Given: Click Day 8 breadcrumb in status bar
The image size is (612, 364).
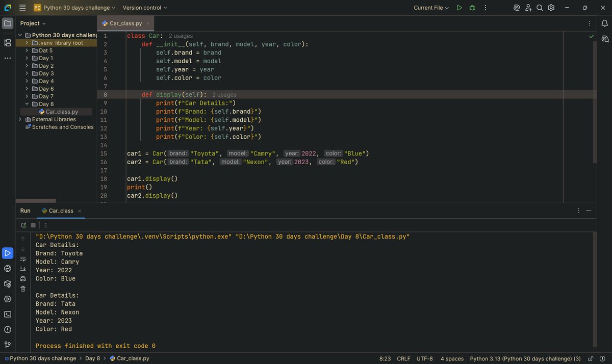Looking at the screenshot, I should (92, 358).
